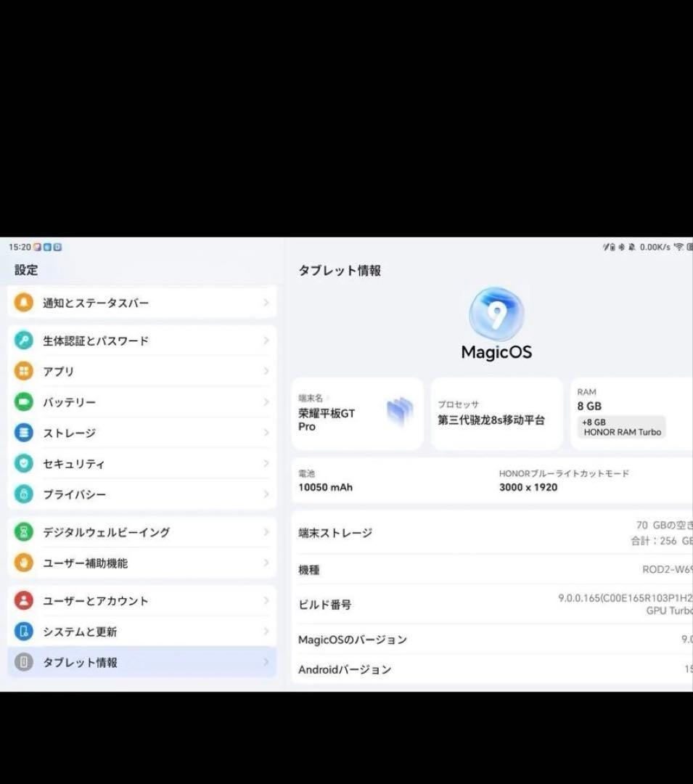Select the 生体認証とパスワード key icon
Screen dimensions: 693x784
(24, 340)
